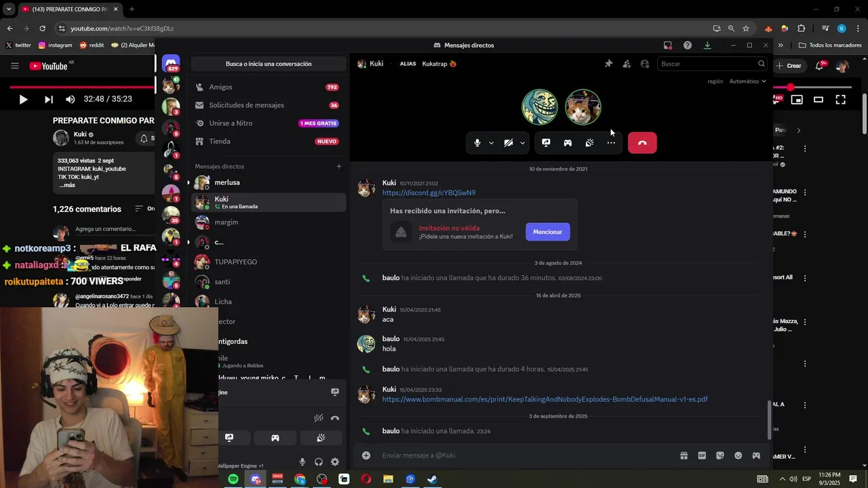The image size is (868, 488).
Task: Open YouTube hamburger guide menu
Action: [14, 66]
